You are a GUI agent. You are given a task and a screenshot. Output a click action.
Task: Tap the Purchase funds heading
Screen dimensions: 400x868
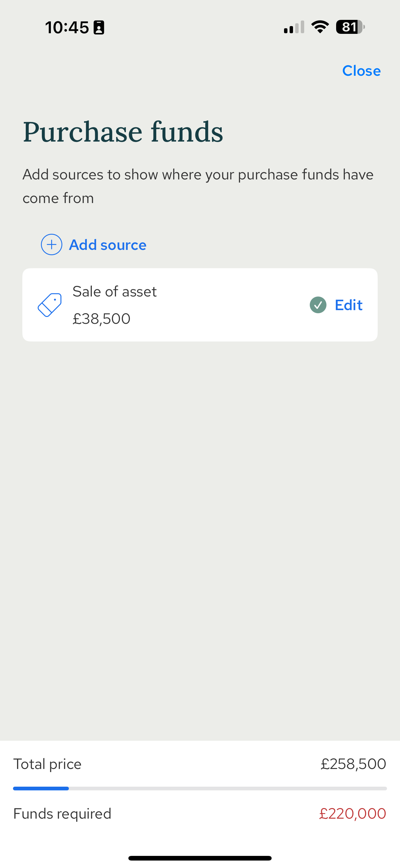[123, 132]
